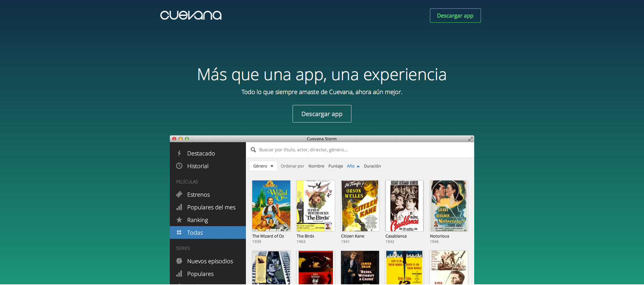Click the Historial clock icon
Viewport: 644px width, 285px height.
(179, 166)
